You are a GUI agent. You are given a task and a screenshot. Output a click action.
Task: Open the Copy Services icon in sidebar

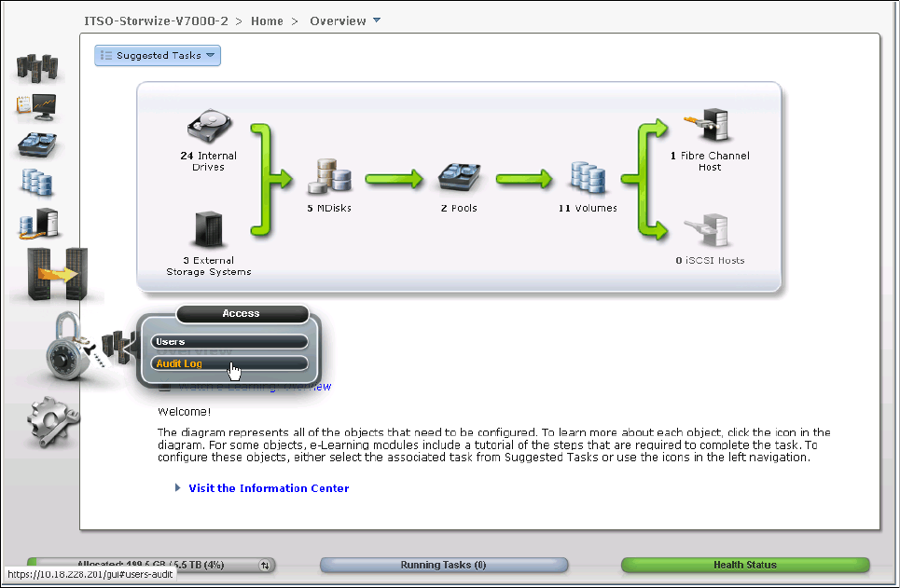(38, 224)
